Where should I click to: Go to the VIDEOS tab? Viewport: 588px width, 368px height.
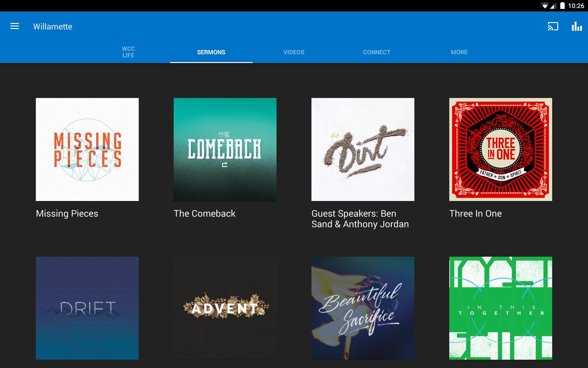pyautogui.click(x=294, y=52)
